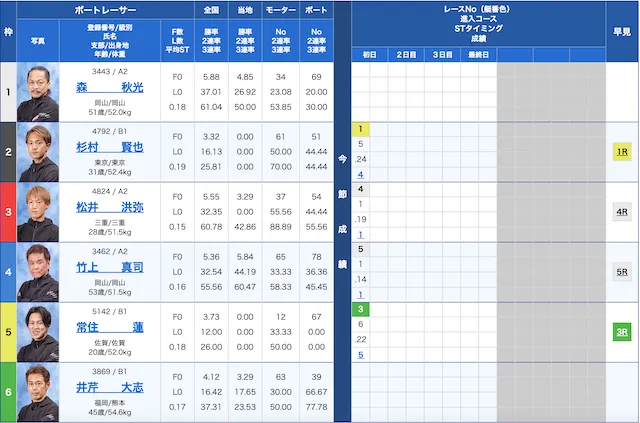640x423 pixels.
Task: Click photo of racer 井芹 大志
Action: tap(38, 392)
